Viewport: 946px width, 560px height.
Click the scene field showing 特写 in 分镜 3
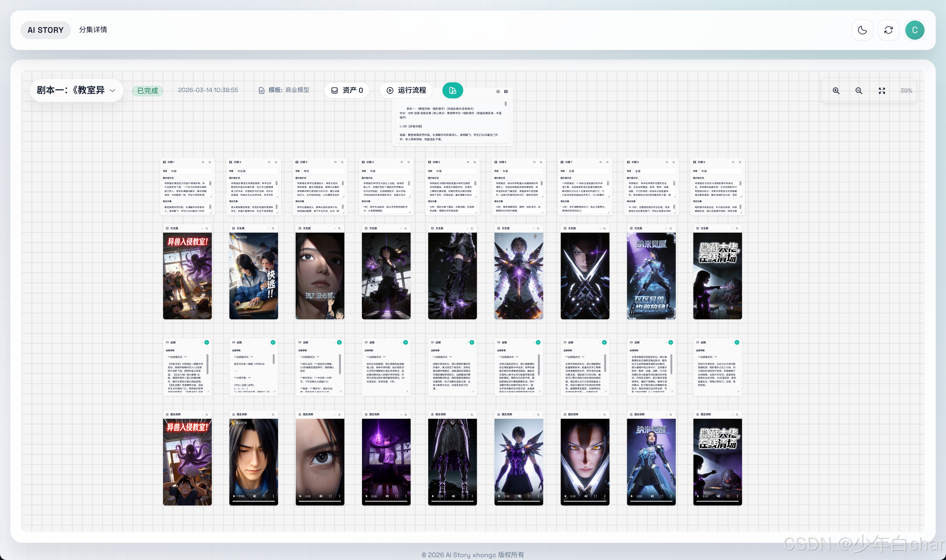tap(323, 171)
